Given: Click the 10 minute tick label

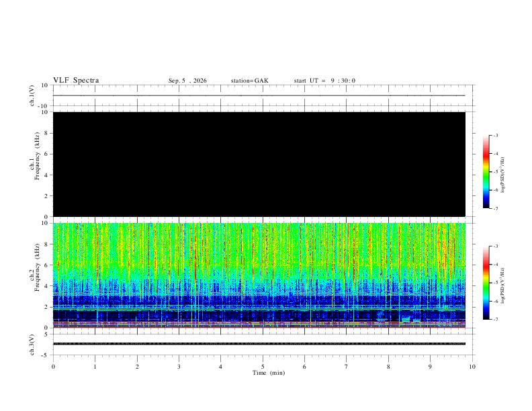Looking at the screenshot, I should click(x=472, y=367).
